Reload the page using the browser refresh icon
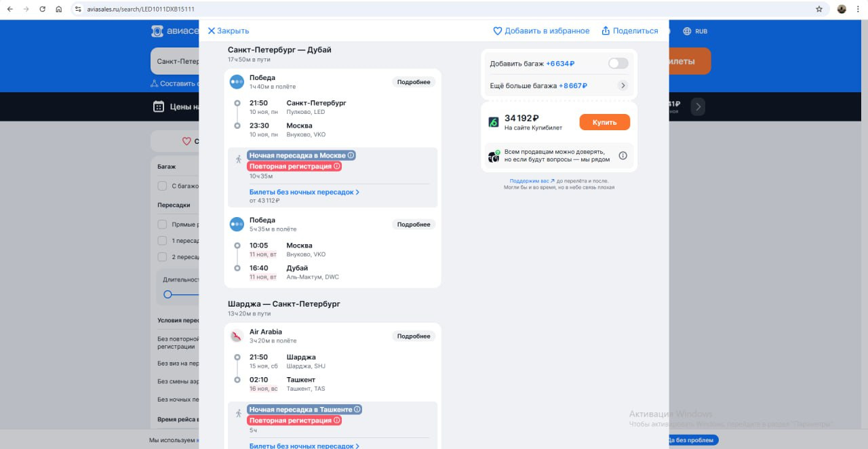The width and height of the screenshot is (868, 449). tap(42, 9)
